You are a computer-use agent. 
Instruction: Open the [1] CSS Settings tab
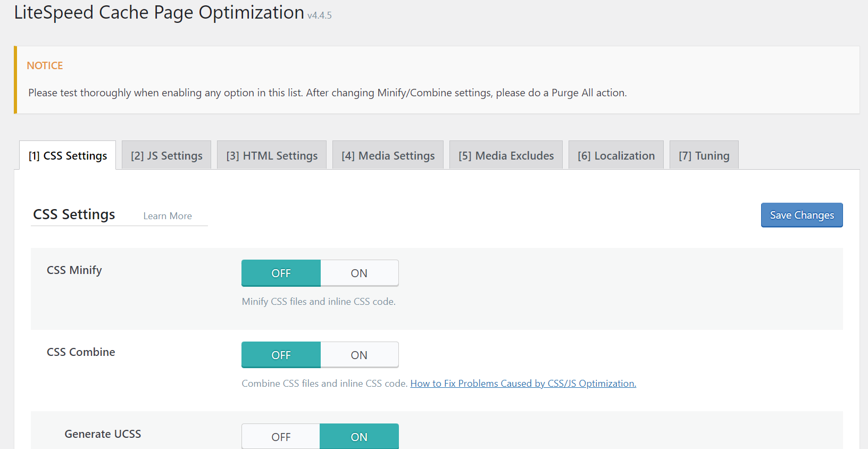[x=68, y=155]
